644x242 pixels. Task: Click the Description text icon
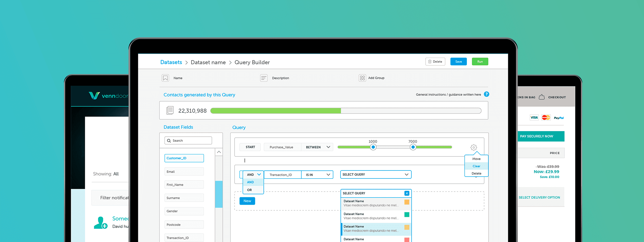(x=264, y=78)
